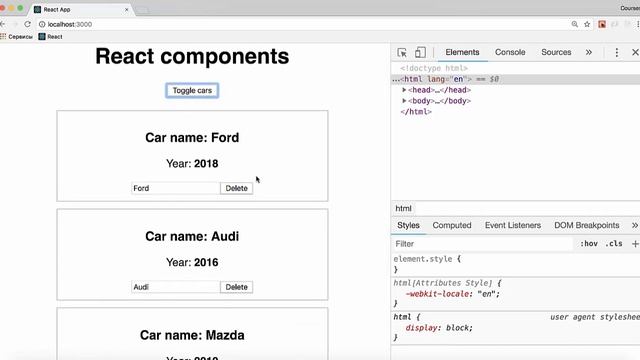Screen dimensions: 640x360
Task: Expand the body node in DOM tree
Action: tap(404, 101)
